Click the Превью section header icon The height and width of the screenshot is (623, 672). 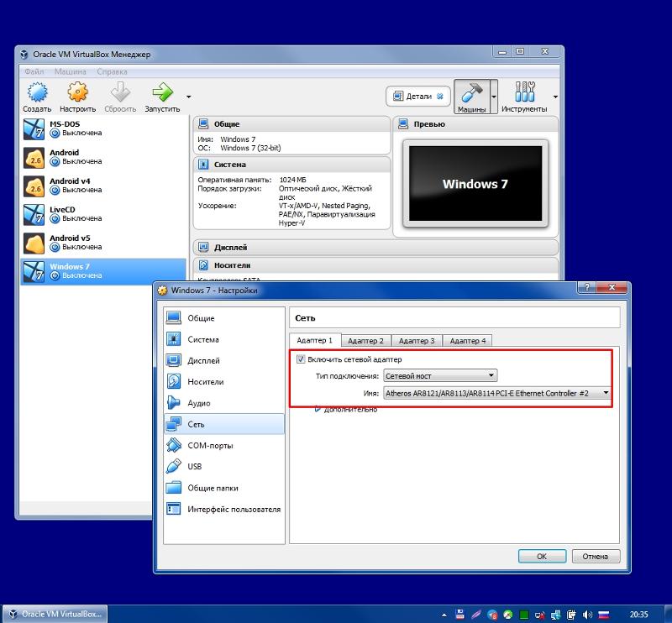[403, 123]
